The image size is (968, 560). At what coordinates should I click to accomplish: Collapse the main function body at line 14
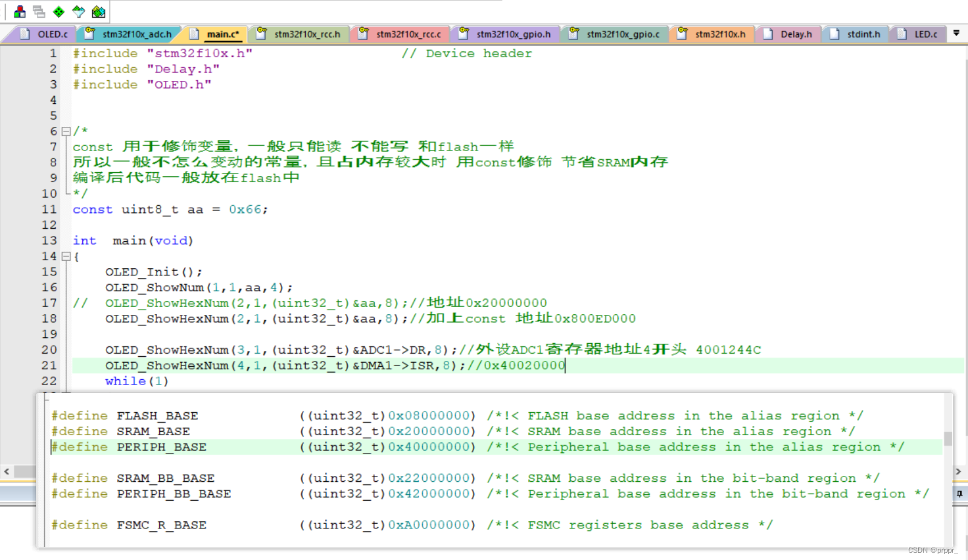click(x=65, y=256)
